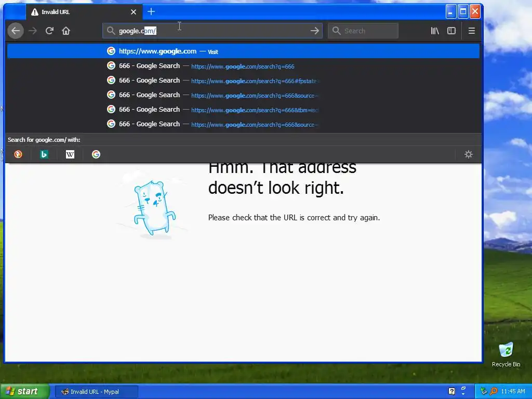Open the Library menu icon
Image resolution: width=532 pixels, height=399 pixels.
[435, 31]
